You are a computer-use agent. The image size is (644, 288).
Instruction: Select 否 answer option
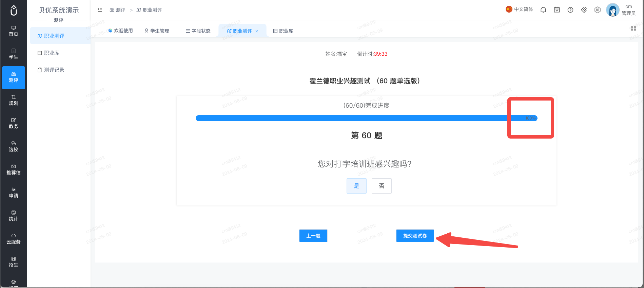tap(382, 186)
